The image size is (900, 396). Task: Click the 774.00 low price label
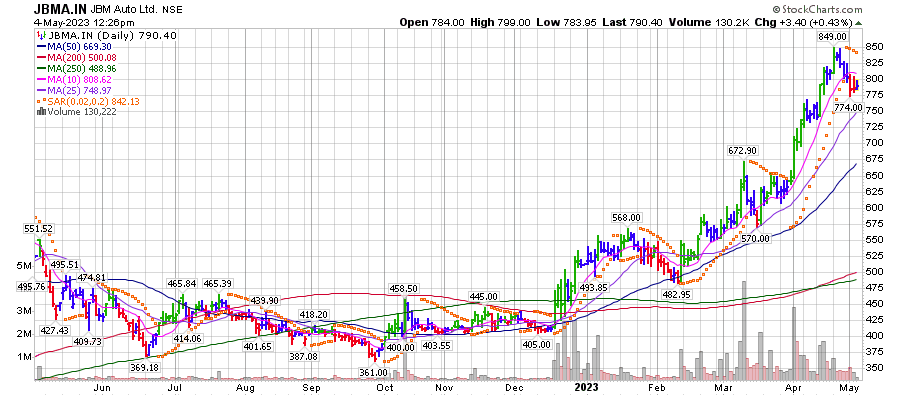click(849, 107)
